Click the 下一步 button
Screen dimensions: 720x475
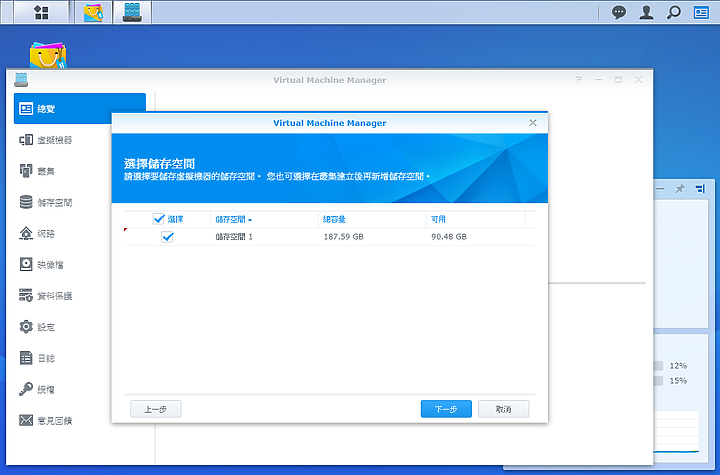click(446, 409)
